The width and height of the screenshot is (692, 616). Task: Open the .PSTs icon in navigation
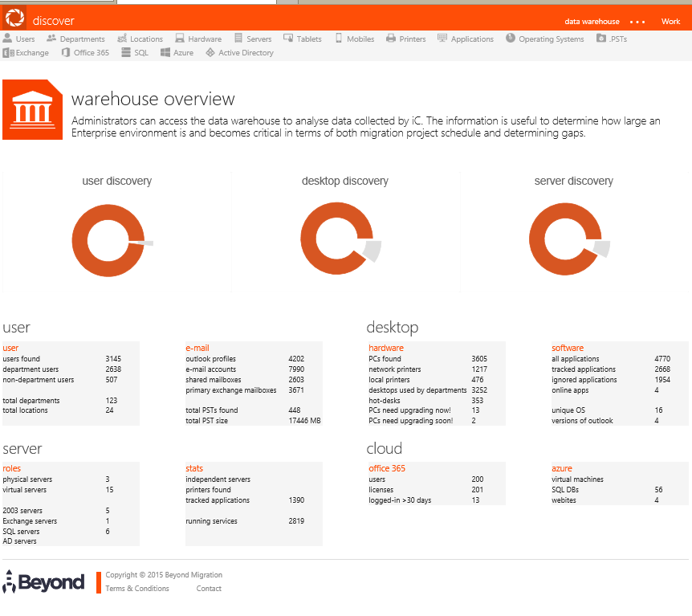point(601,39)
